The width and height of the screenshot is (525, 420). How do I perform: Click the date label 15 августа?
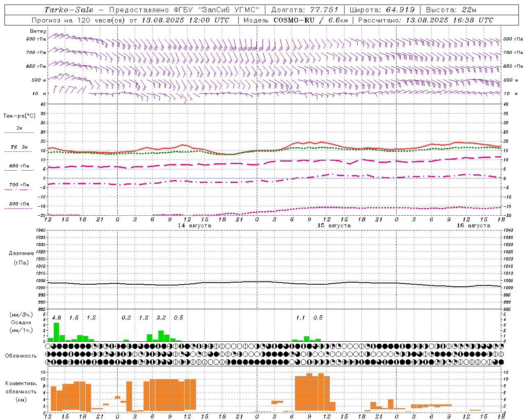(334, 226)
